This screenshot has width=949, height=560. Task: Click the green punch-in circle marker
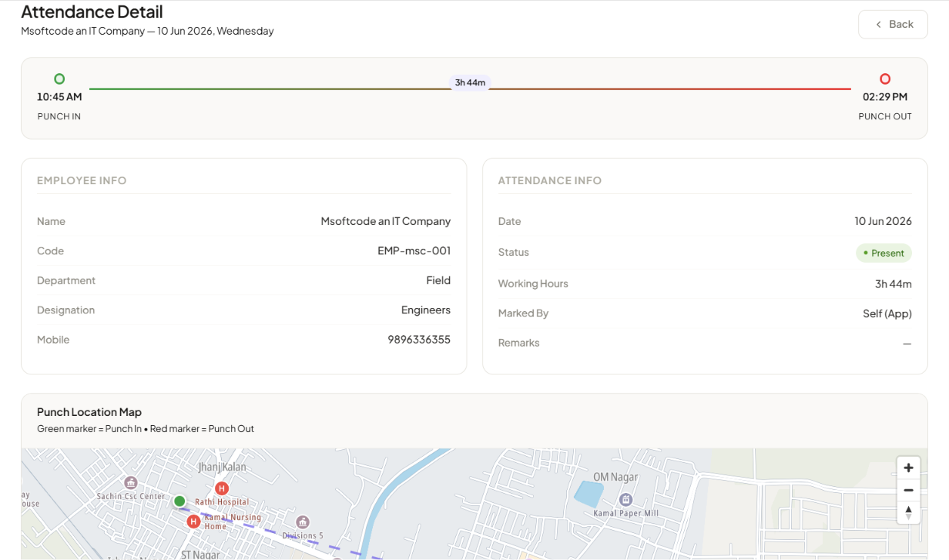click(59, 79)
